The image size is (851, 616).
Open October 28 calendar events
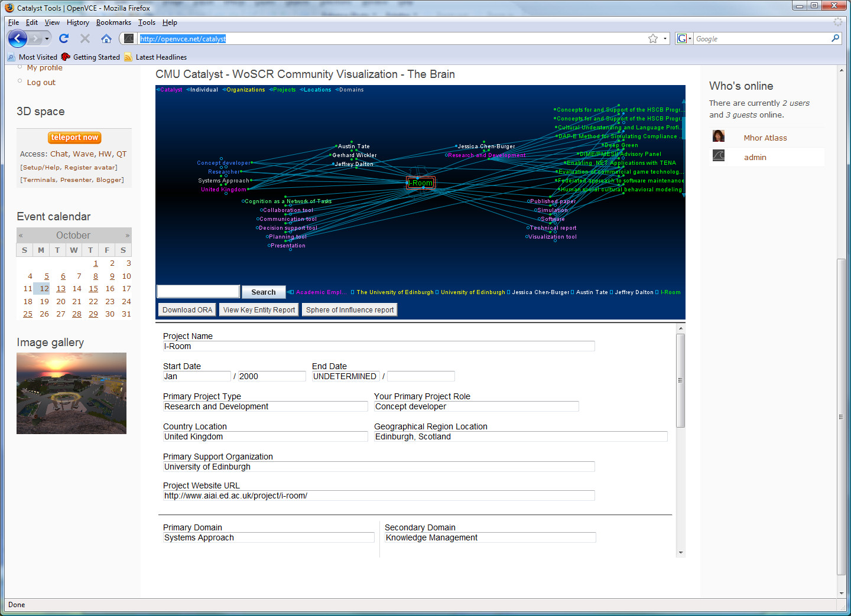tap(77, 314)
